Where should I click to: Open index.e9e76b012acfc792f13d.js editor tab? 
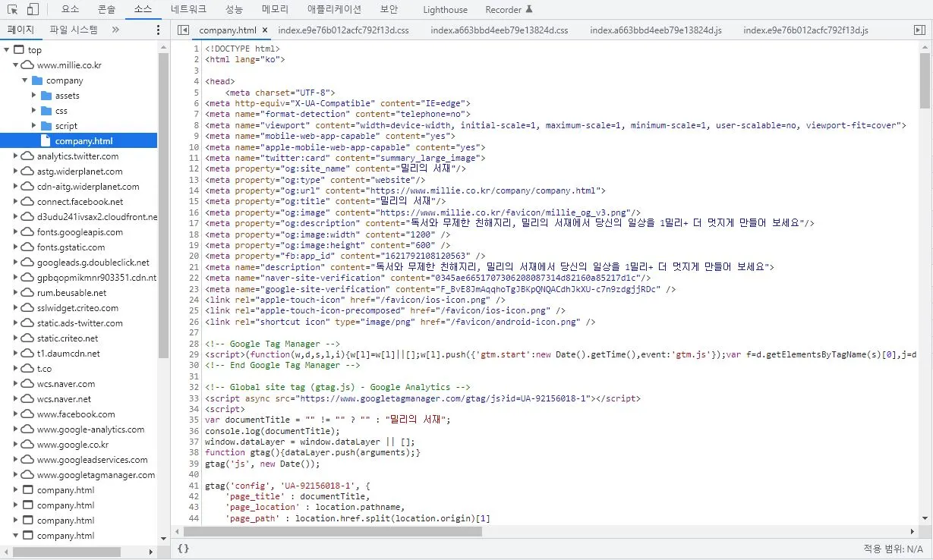point(805,30)
